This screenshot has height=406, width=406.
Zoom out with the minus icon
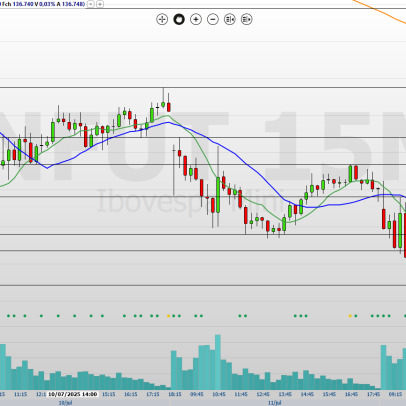coord(213,19)
